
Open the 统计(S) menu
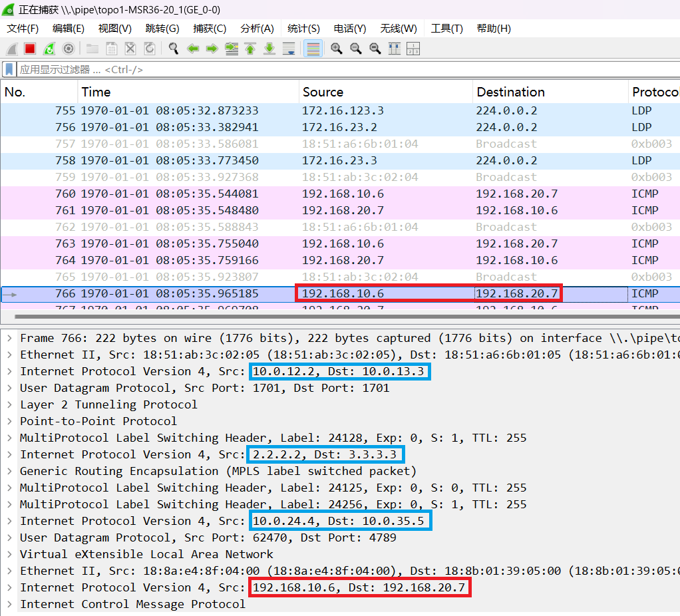[x=303, y=29]
